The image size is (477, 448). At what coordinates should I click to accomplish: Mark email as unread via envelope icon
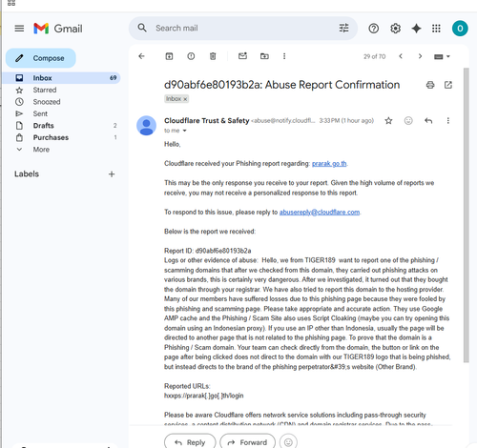point(242,56)
